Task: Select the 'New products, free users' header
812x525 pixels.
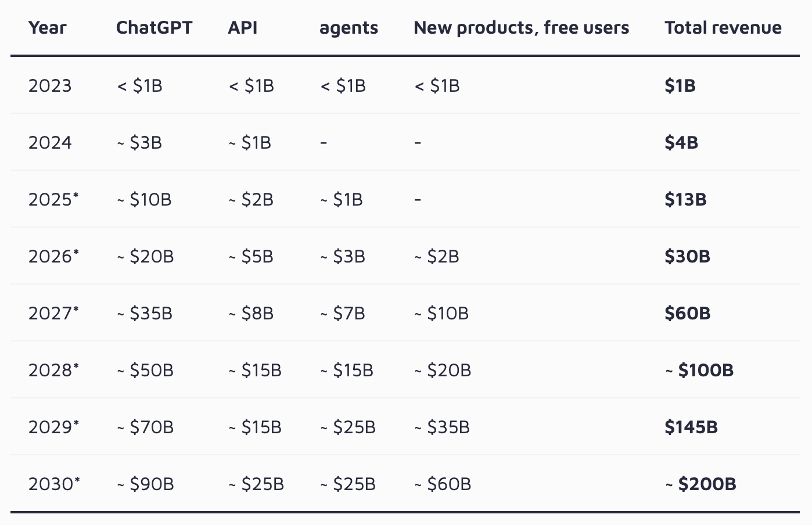Action: 521,28
